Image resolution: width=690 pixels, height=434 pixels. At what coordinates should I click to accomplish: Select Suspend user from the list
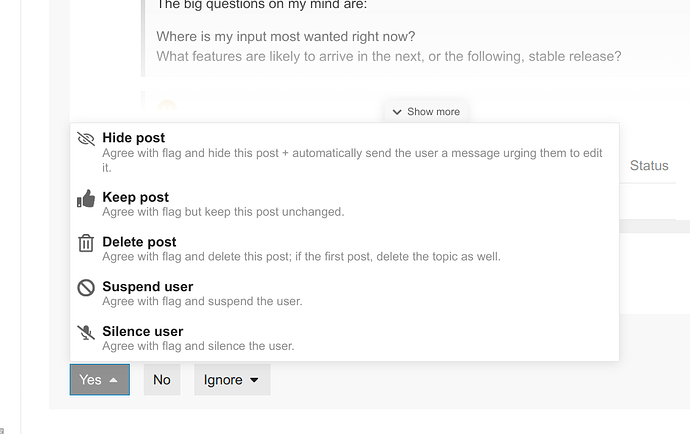click(345, 294)
